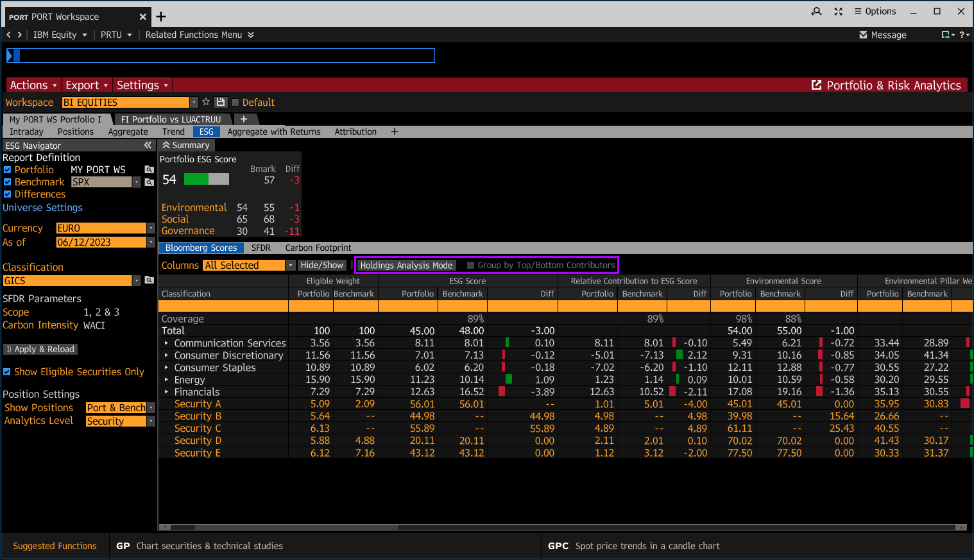Open the Columns All Selected dropdown

(x=290, y=266)
